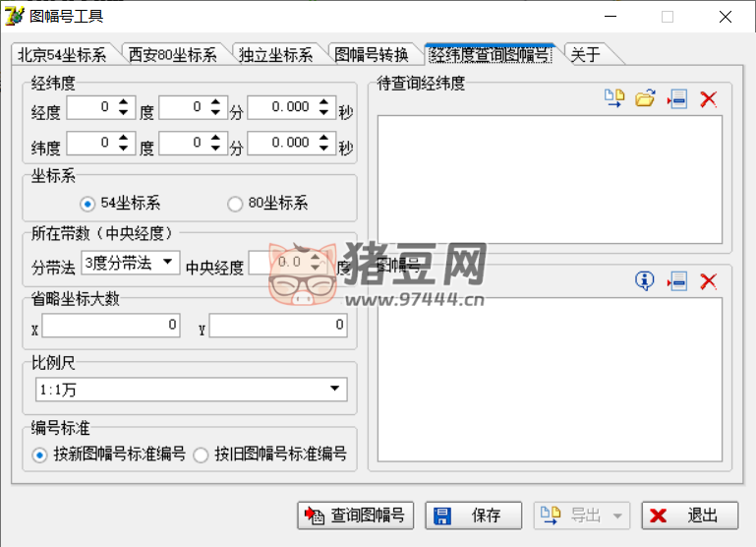Click the X input field under 省略坐标大数
Screen dimensions: 756x547
point(110,325)
